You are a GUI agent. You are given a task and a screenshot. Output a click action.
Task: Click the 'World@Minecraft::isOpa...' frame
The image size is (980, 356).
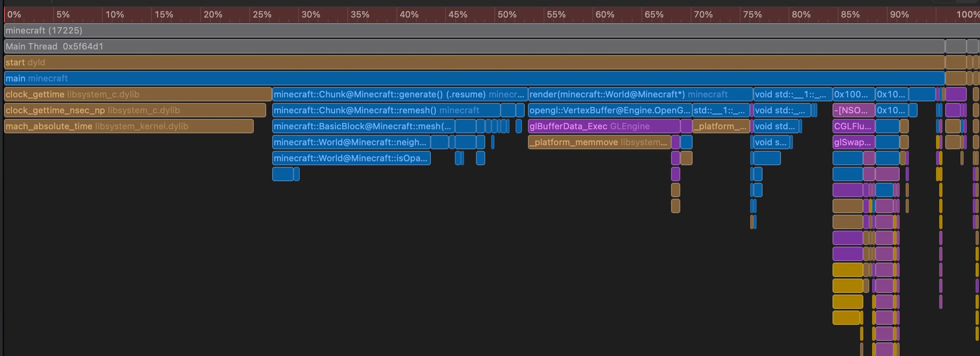pyautogui.click(x=351, y=158)
